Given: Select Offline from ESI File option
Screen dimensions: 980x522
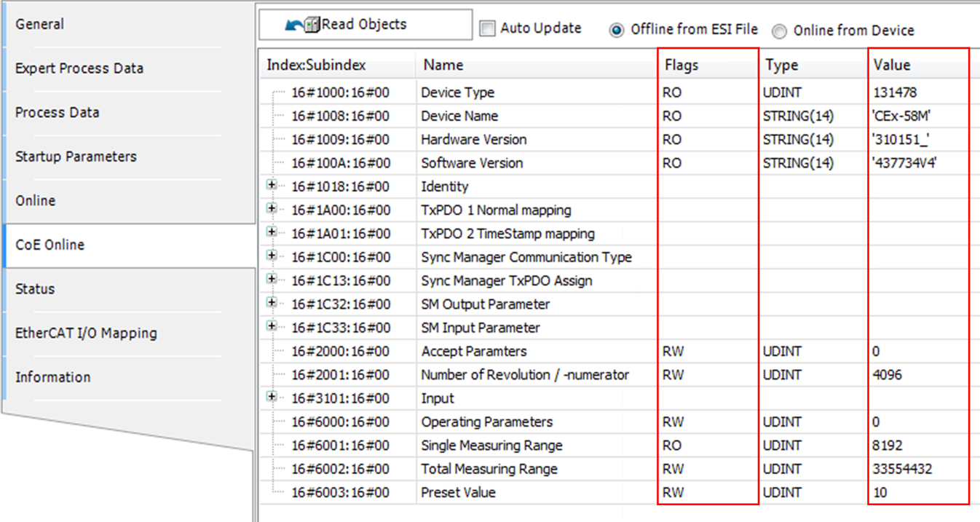Looking at the screenshot, I should [617, 30].
